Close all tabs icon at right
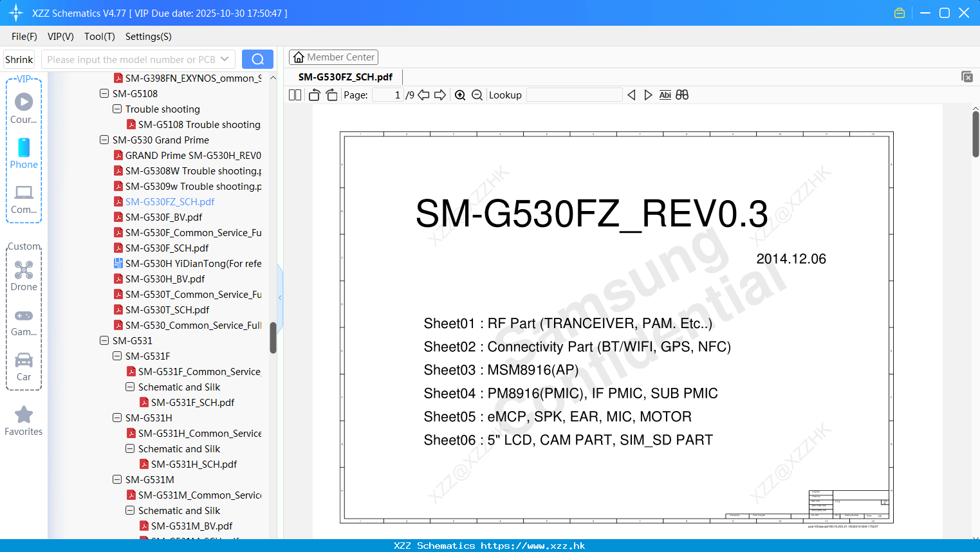This screenshot has width=980, height=552. [967, 77]
